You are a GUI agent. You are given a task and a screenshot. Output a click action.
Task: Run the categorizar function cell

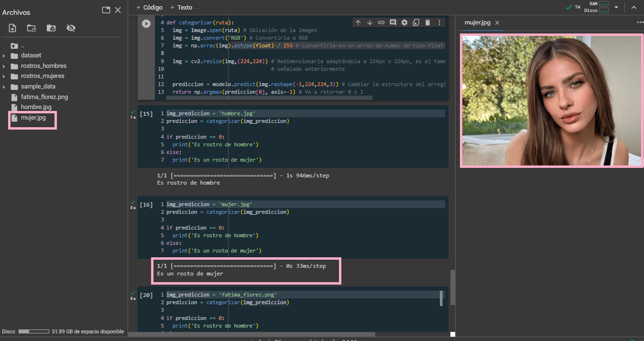pyautogui.click(x=146, y=23)
